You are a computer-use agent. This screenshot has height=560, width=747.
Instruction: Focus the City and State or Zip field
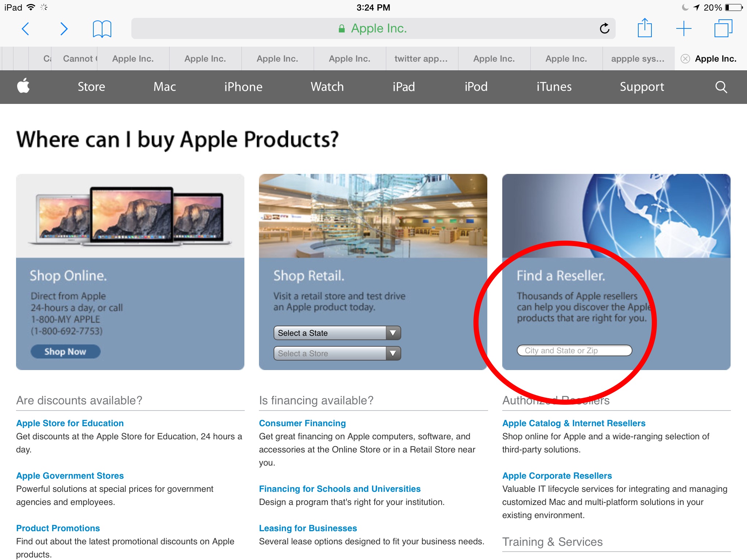point(574,350)
